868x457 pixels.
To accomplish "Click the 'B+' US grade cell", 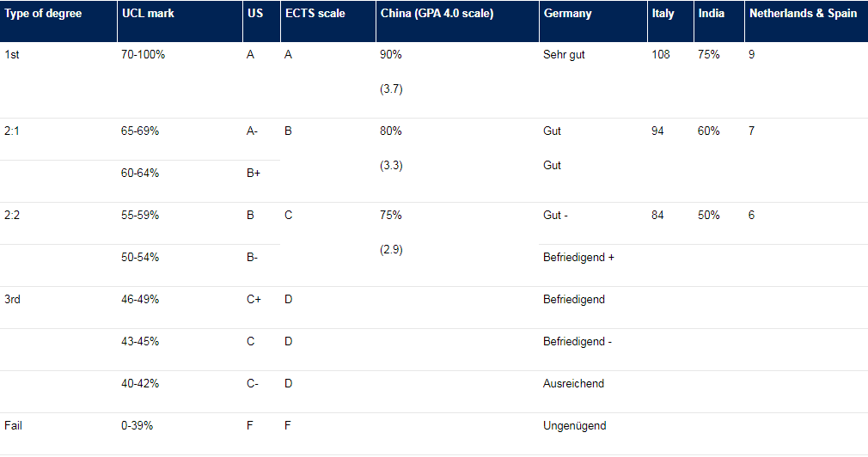I will tap(254, 173).
